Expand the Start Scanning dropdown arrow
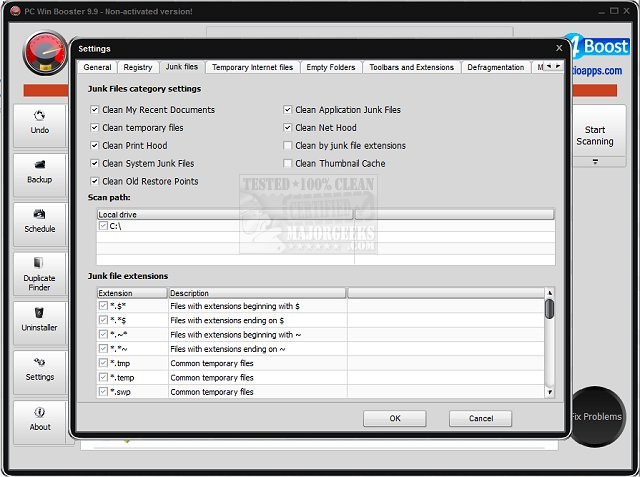Viewport: 640px width, 477px height. click(x=595, y=162)
